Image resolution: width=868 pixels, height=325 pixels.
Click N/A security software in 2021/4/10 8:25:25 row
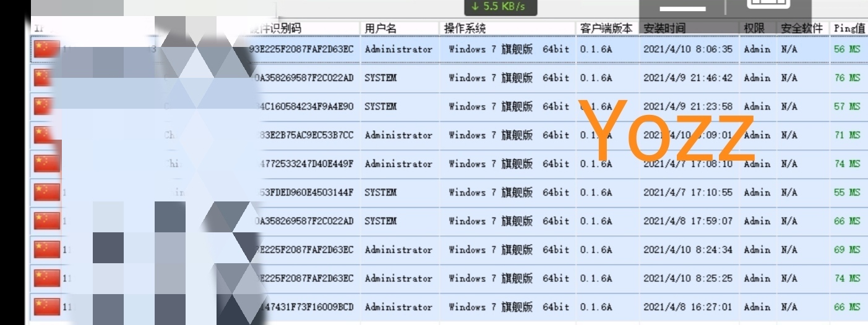point(789,278)
